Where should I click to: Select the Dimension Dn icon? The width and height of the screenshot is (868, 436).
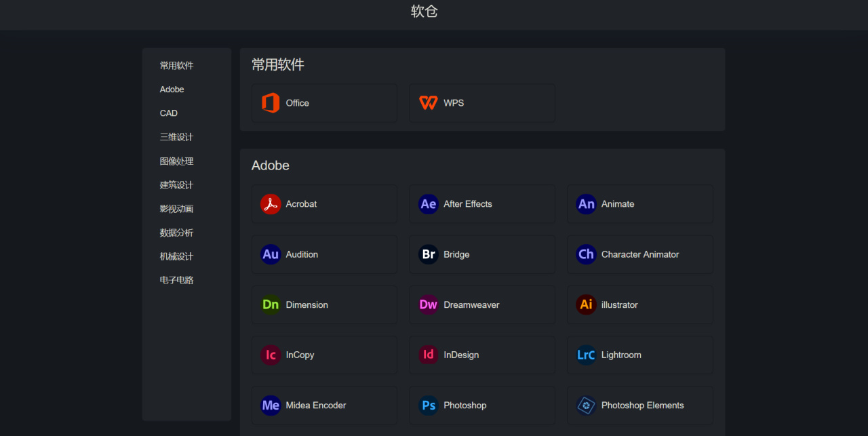[x=271, y=304]
